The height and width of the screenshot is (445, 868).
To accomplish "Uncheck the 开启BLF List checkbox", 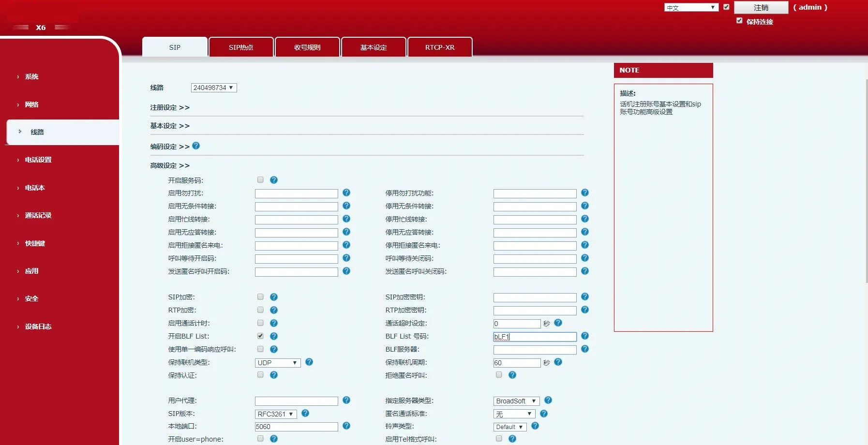I will (x=260, y=336).
